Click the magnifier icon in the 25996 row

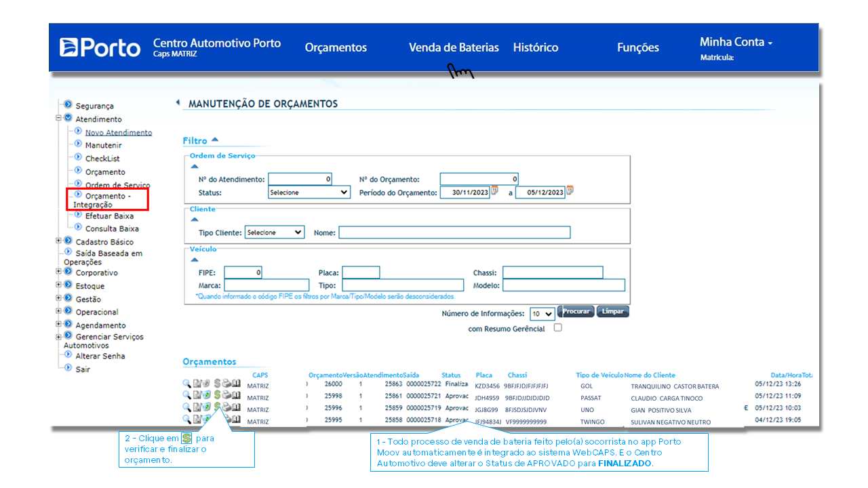186,407
